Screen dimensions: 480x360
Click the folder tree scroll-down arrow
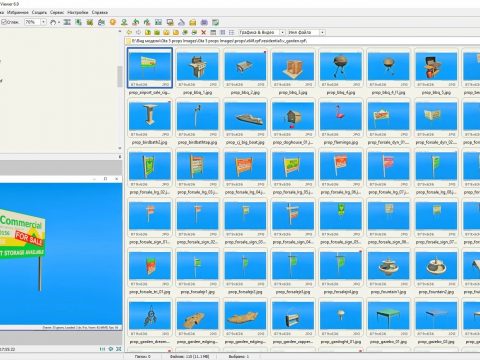120,148
